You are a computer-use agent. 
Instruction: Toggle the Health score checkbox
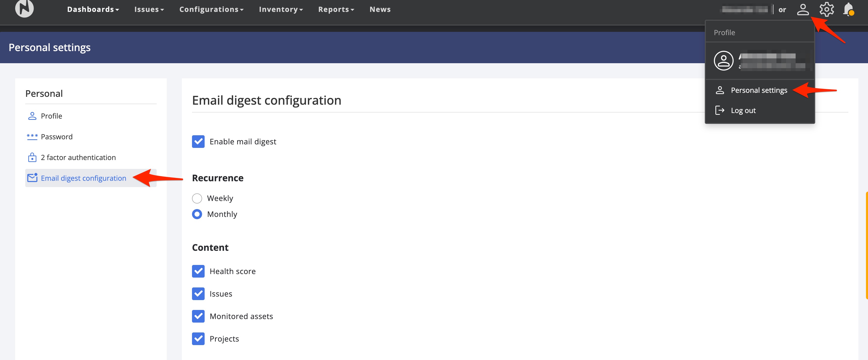[x=198, y=271]
